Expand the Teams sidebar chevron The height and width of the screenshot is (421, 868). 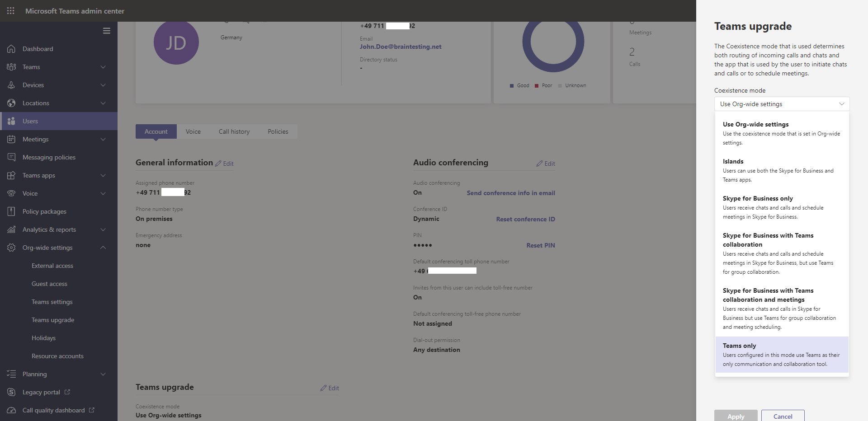point(103,67)
